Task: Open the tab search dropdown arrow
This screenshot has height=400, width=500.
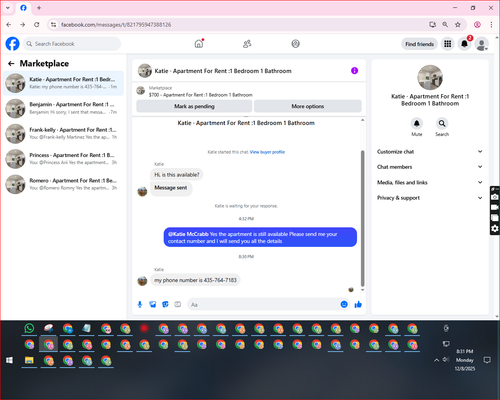Action: click(x=8, y=8)
